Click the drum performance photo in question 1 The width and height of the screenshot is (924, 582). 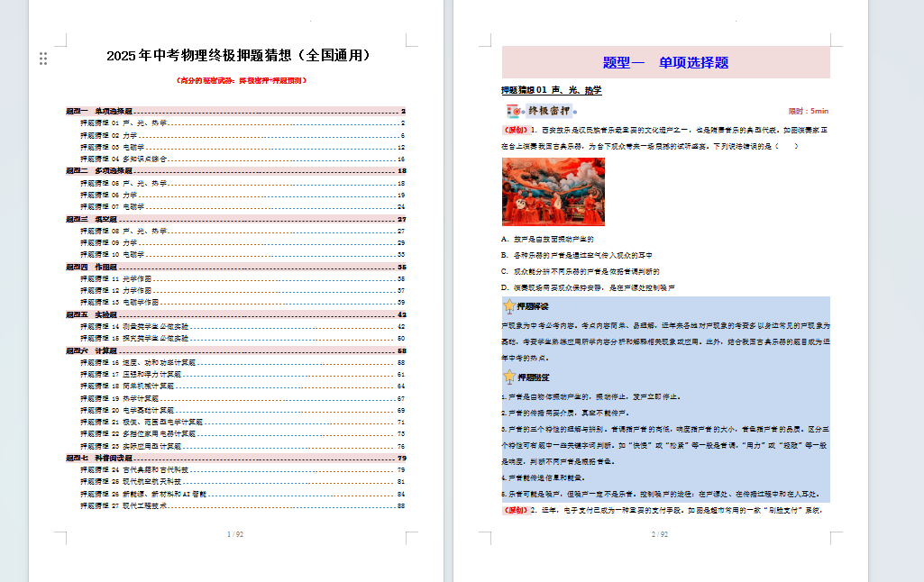(x=553, y=192)
